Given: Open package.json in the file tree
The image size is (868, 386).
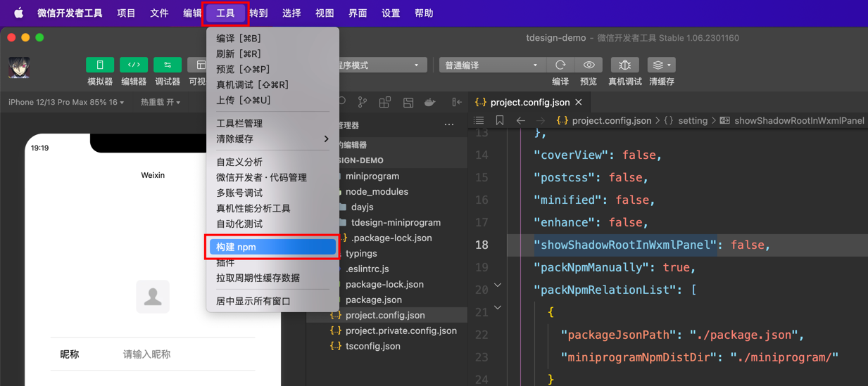Looking at the screenshot, I should pos(373,300).
